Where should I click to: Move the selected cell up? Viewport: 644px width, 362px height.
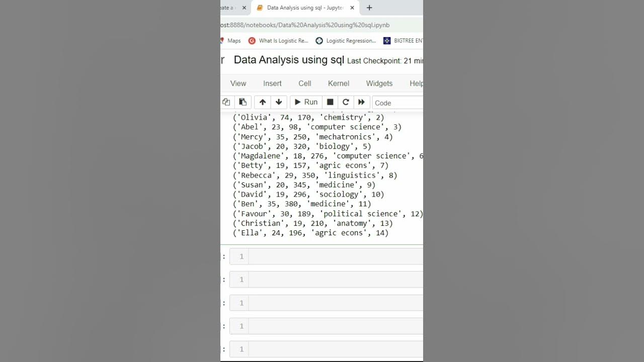click(263, 102)
